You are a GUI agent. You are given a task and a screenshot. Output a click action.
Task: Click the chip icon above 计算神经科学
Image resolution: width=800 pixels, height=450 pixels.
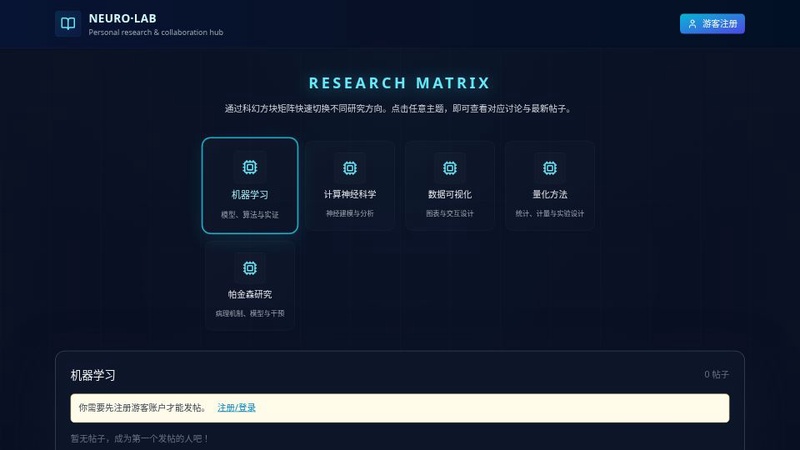pos(349,168)
